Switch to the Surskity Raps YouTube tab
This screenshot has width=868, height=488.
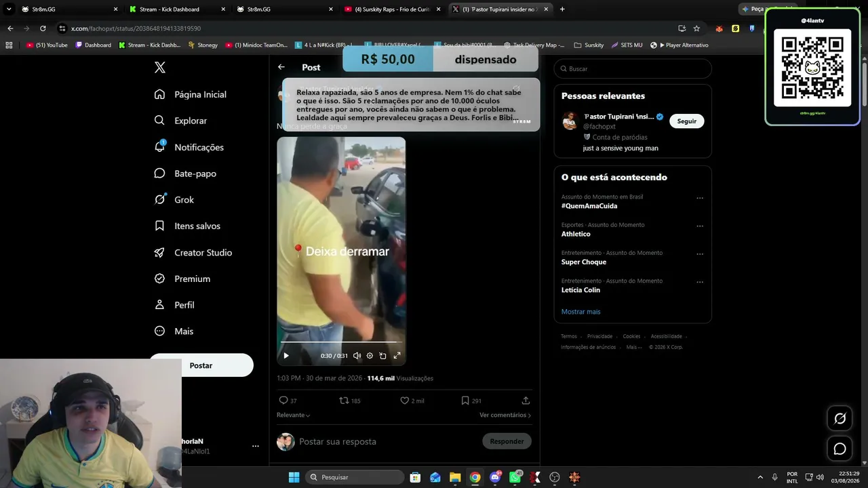(x=393, y=9)
